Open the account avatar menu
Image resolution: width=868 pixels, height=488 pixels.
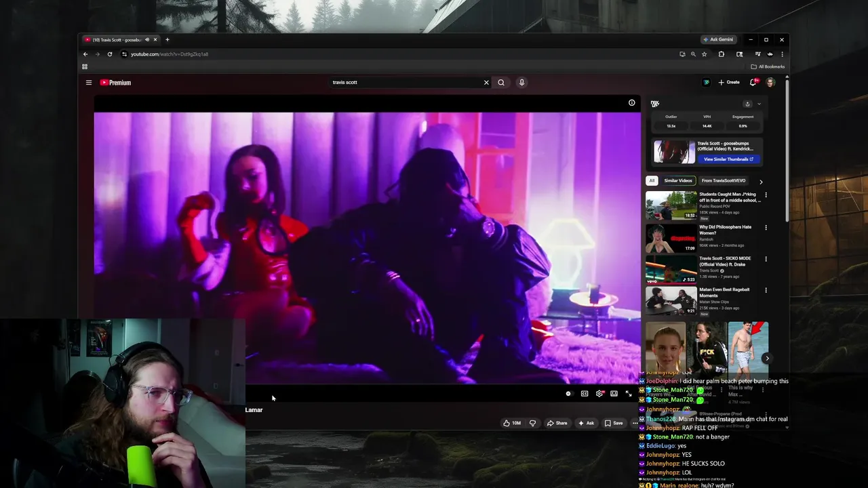[x=770, y=83]
